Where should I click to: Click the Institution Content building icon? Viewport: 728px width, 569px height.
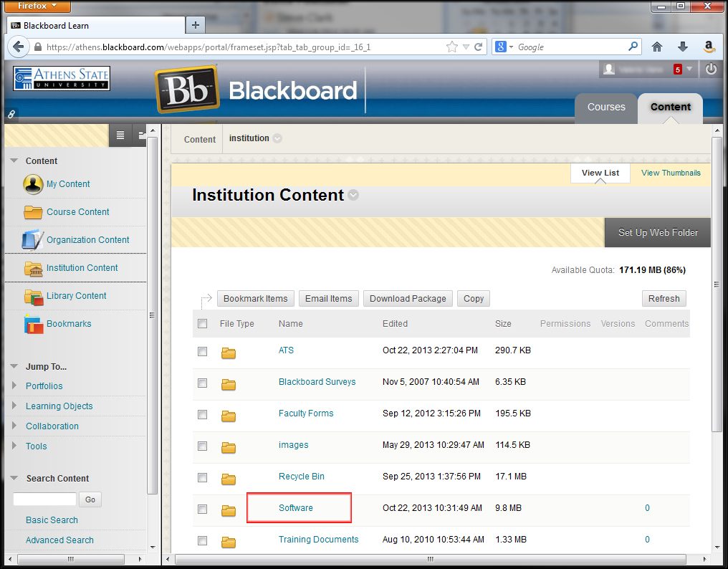pyautogui.click(x=33, y=268)
